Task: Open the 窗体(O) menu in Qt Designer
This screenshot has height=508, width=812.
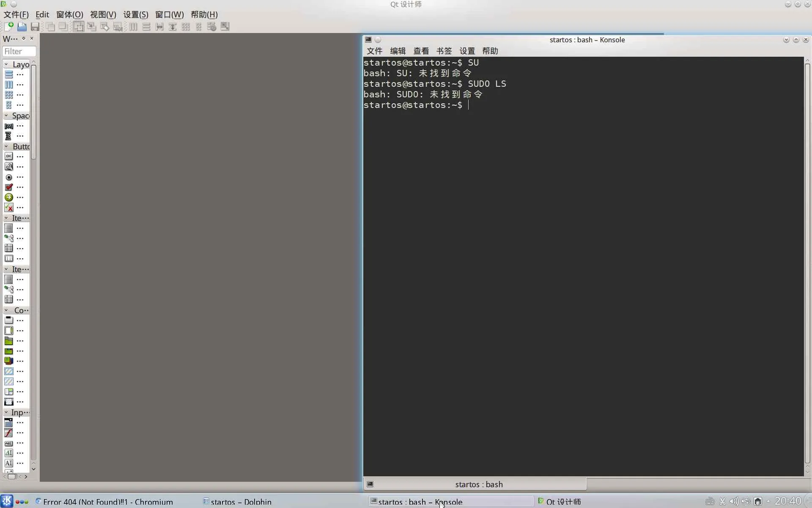Action: click(69, 15)
